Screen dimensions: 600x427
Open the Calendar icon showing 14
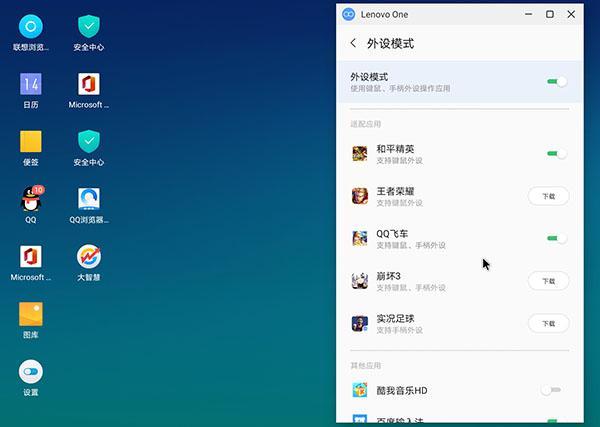point(31,84)
